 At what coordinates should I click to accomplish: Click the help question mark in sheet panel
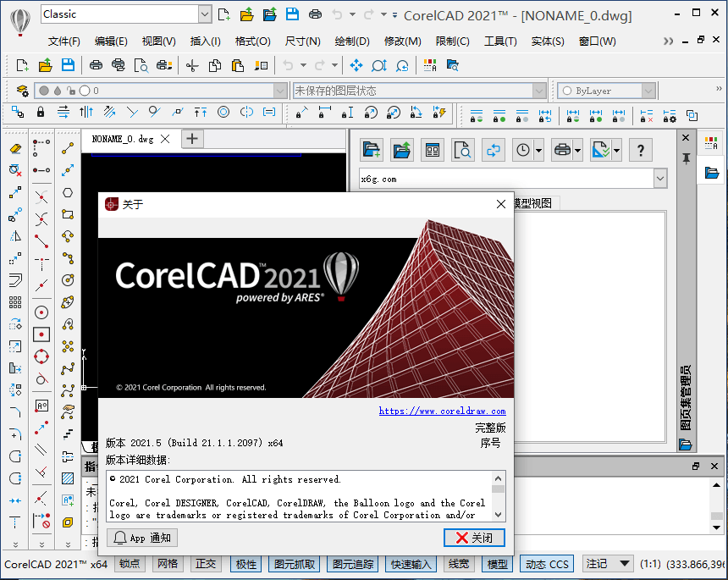(x=640, y=150)
